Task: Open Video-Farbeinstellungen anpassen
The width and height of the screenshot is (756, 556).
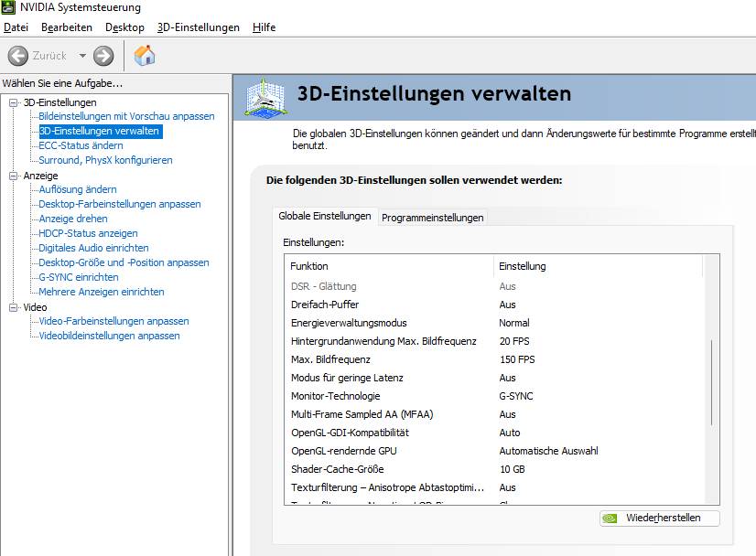Action: tap(113, 321)
